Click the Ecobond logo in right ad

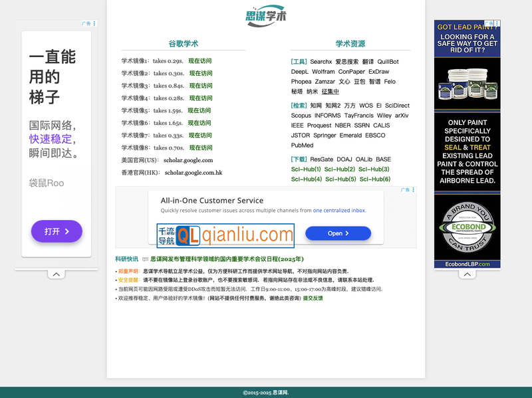coord(466,227)
